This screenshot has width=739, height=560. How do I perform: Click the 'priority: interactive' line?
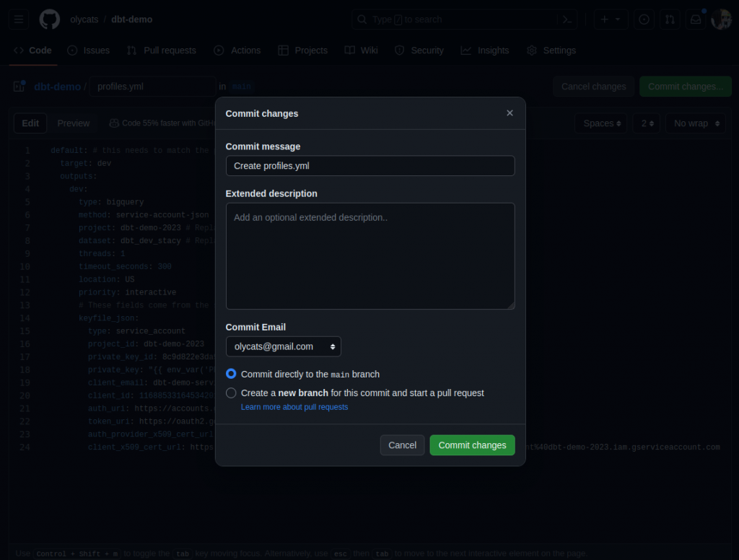pyautogui.click(x=127, y=293)
